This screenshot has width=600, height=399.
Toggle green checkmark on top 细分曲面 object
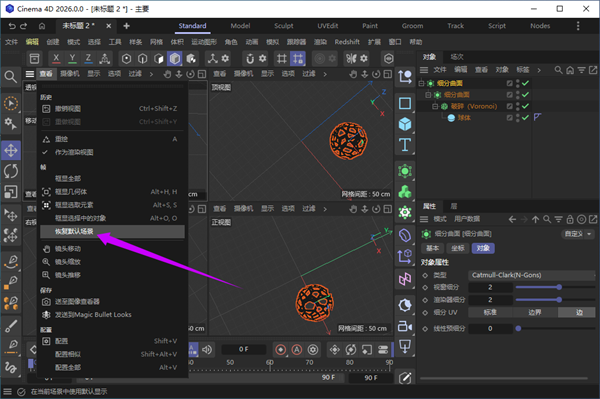[x=525, y=83]
